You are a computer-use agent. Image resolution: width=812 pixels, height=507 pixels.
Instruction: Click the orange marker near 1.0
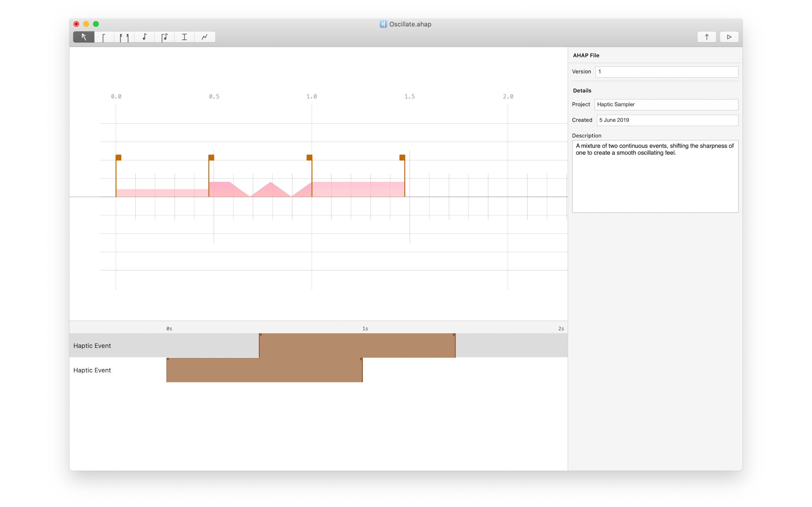pos(309,158)
